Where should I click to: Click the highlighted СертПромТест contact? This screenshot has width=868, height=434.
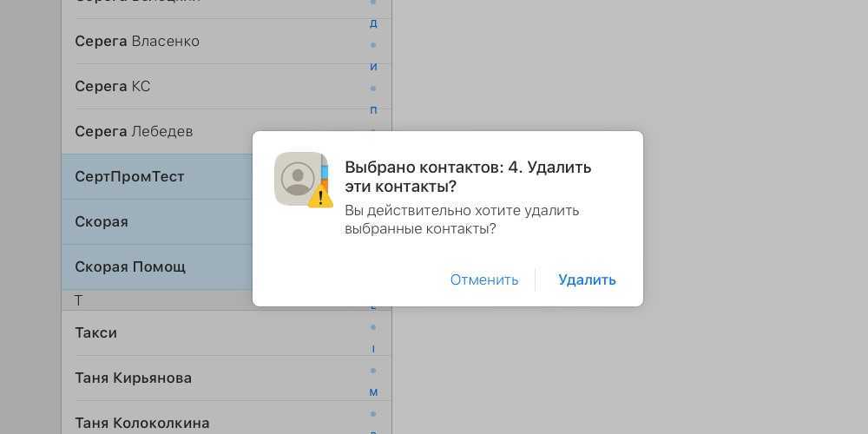pos(129,177)
